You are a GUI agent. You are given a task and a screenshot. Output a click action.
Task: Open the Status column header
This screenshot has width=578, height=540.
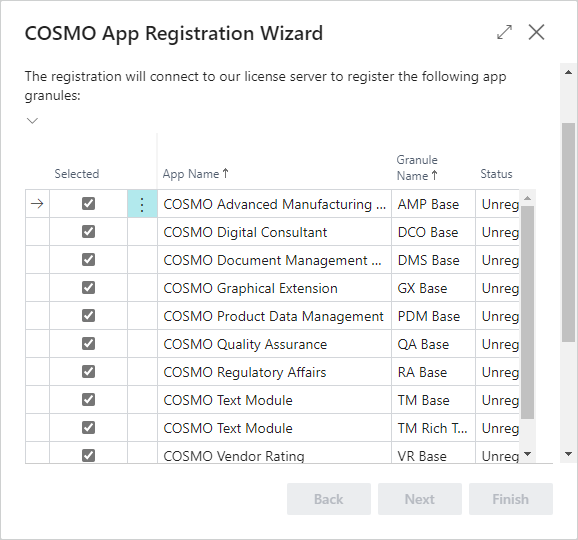[496, 174]
